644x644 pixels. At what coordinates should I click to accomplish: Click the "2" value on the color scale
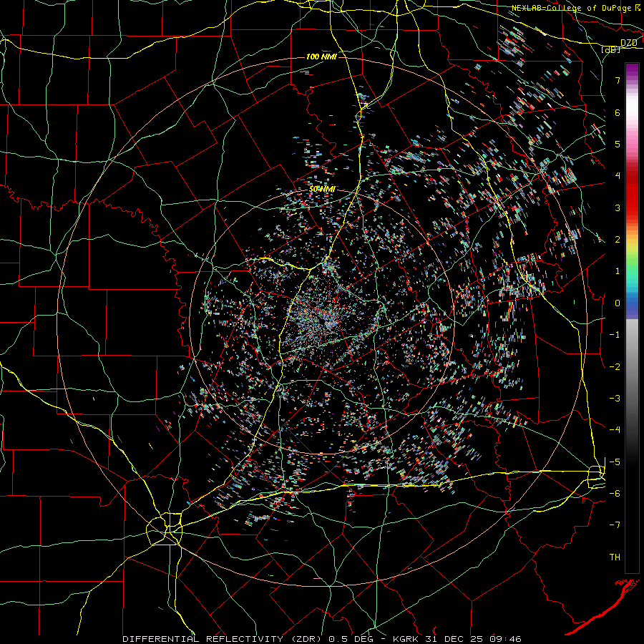pyautogui.click(x=618, y=240)
